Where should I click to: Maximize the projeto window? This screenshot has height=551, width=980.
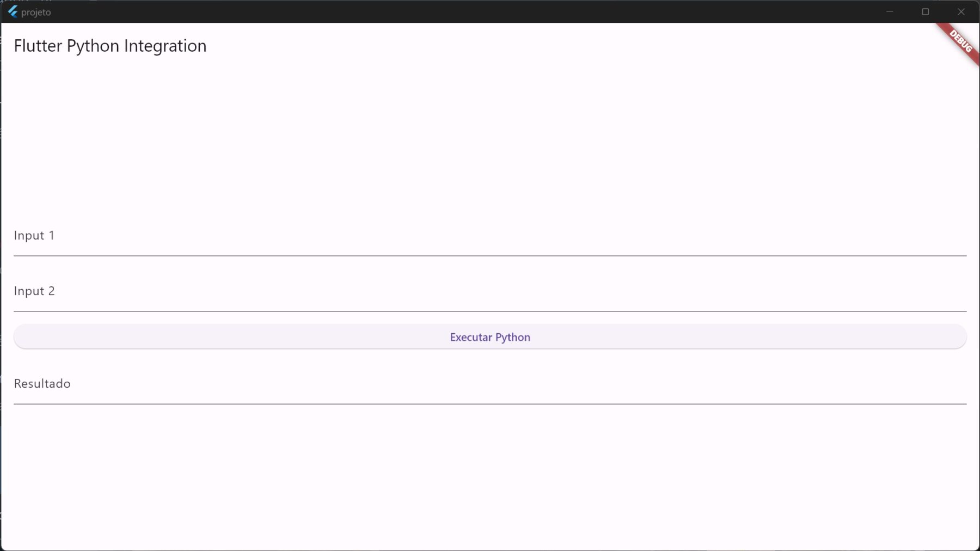click(925, 11)
